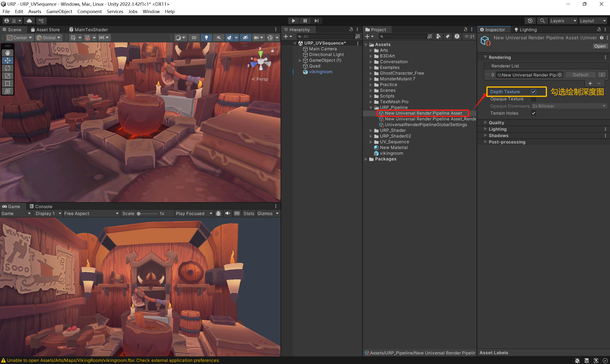Image resolution: width=610 pixels, height=364 pixels.
Task: Uncheck the Depth Texture checkbox
Action: (533, 92)
